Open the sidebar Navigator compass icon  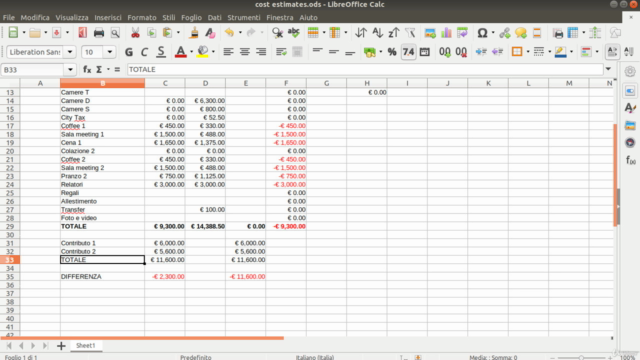[630, 142]
